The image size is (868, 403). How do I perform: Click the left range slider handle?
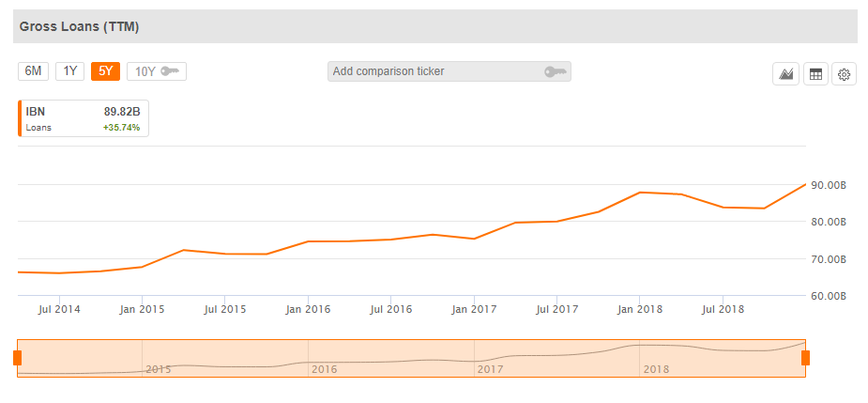point(17,358)
